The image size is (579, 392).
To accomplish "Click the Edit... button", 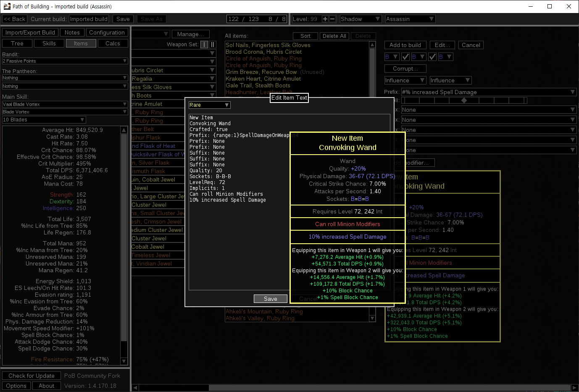I will click(x=442, y=45).
